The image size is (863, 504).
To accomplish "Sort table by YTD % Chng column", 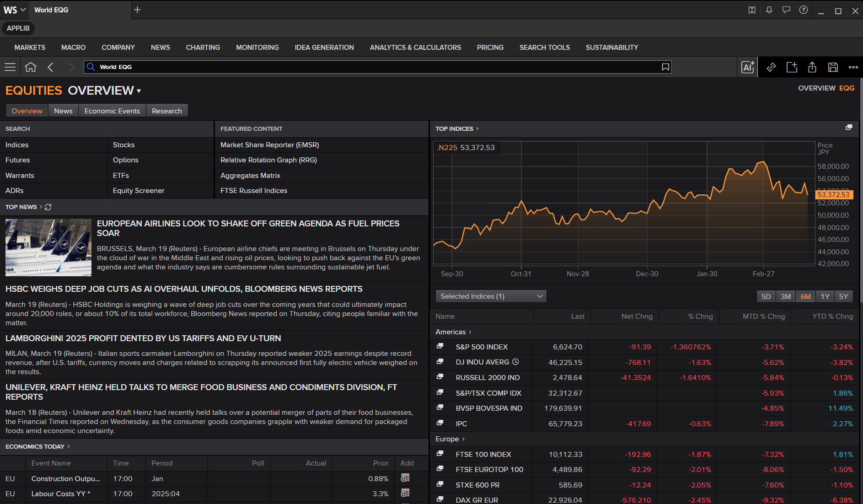I will click(x=832, y=316).
